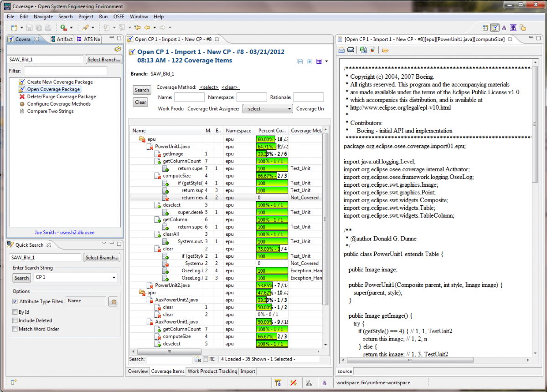547x392 pixels.
Task: Switch to the Work Product Tracking tab
Action: tap(212, 372)
